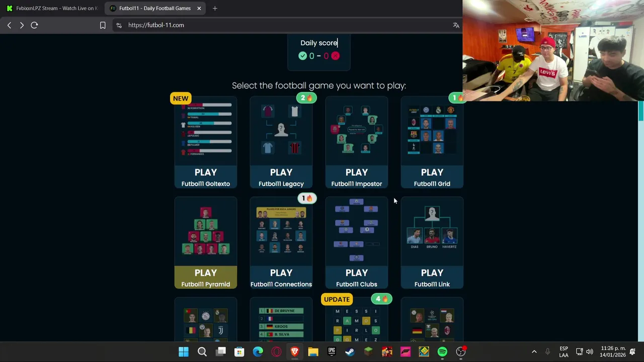Open the Champions League flags game thumbnail
Viewport: 644px width, 362px height.
pyautogui.click(x=432, y=320)
